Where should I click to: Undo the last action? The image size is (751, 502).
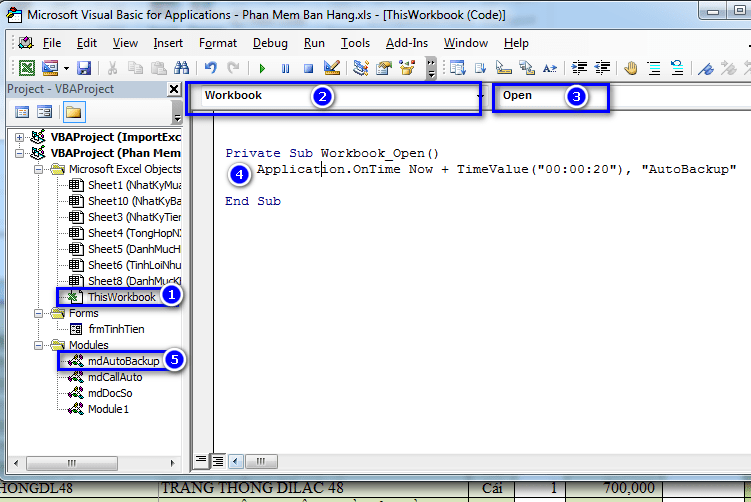[210, 68]
